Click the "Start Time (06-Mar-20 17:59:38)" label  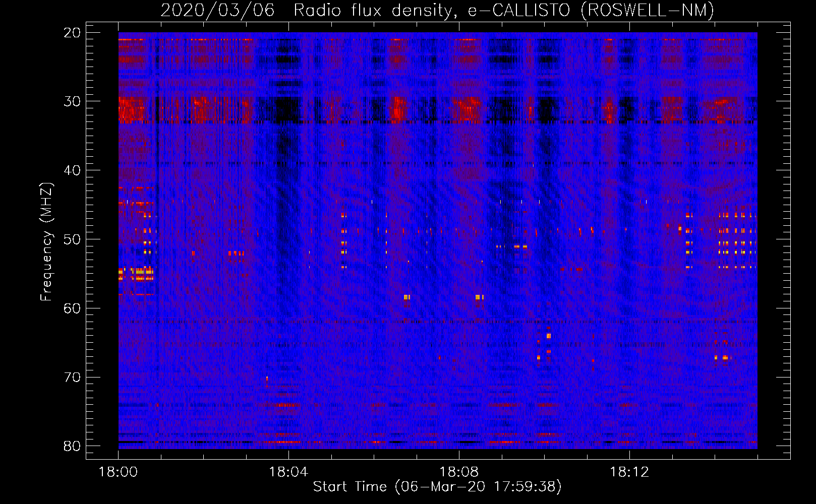(437, 487)
